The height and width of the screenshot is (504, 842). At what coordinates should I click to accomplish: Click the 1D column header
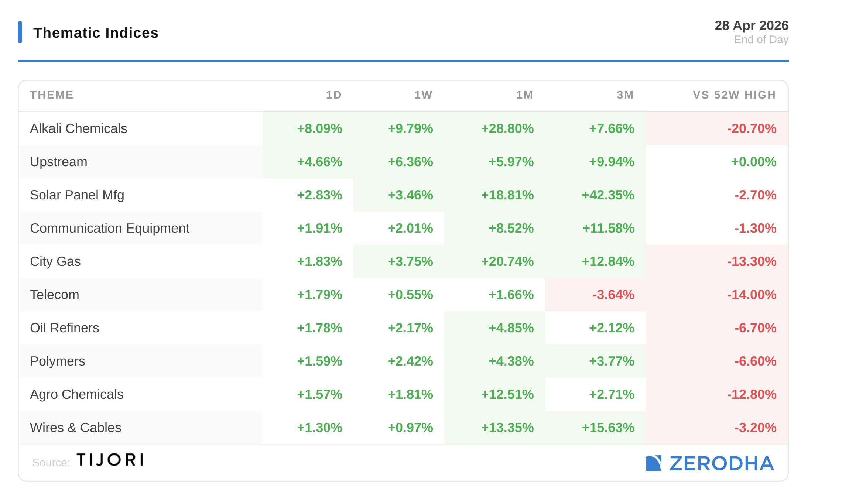[333, 95]
